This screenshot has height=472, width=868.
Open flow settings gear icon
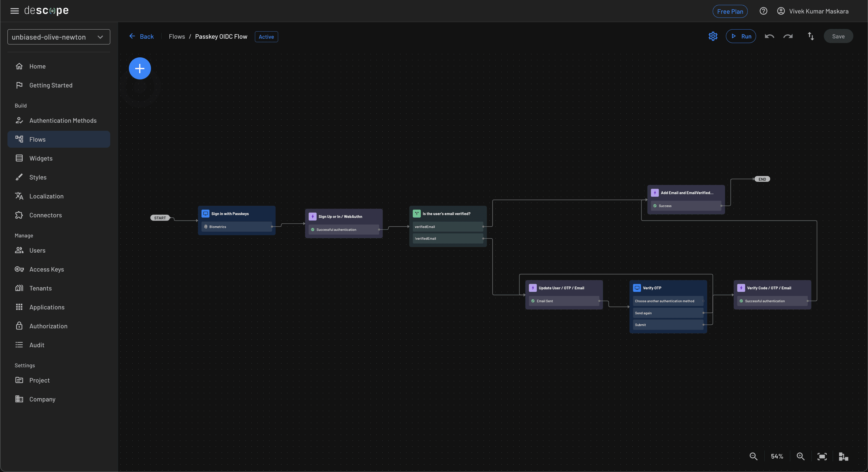coord(713,36)
